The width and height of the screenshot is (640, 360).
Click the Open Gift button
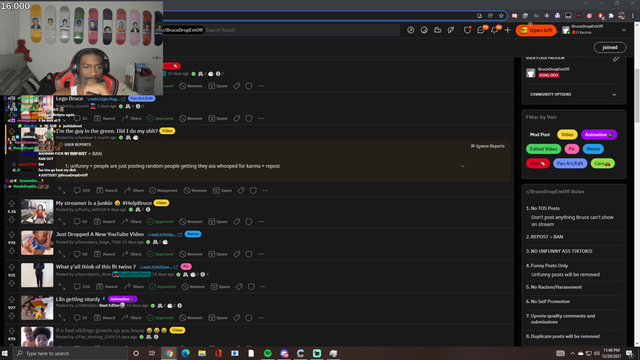pyautogui.click(x=536, y=30)
